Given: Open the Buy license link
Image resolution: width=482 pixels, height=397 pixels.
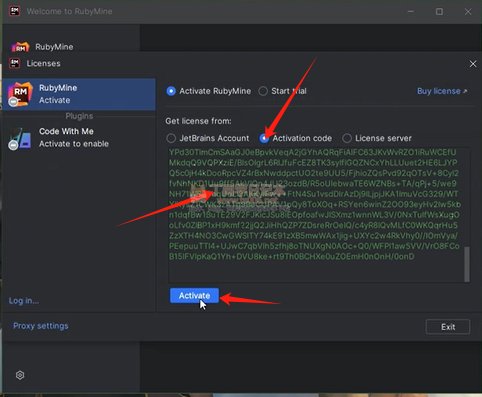Looking at the screenshot, I should coord(442,91).
